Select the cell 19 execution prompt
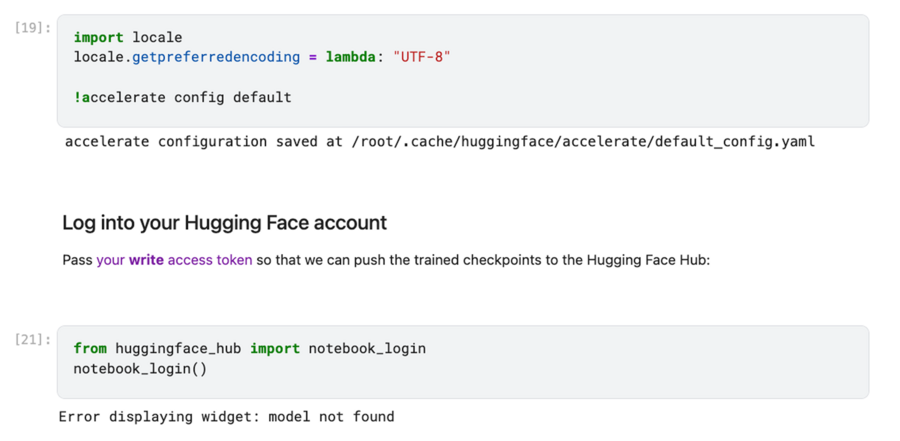Image resolution: width=900 pixels, height=441 pixels. click(33, 28)
